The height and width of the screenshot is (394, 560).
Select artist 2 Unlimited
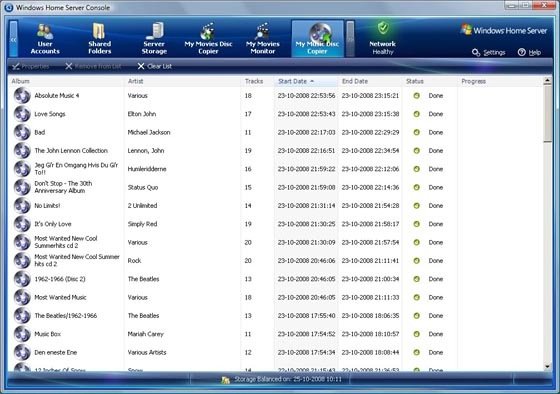pos(142,206)
